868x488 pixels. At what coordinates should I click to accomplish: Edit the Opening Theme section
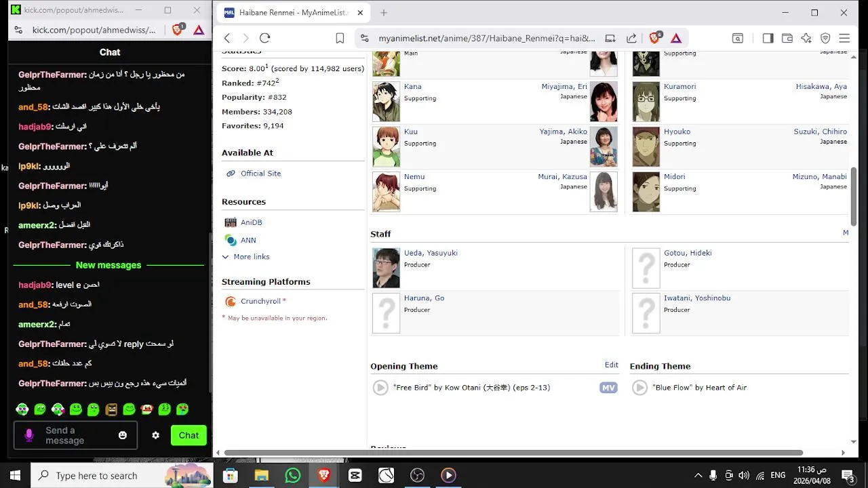[x=611, y=365]
